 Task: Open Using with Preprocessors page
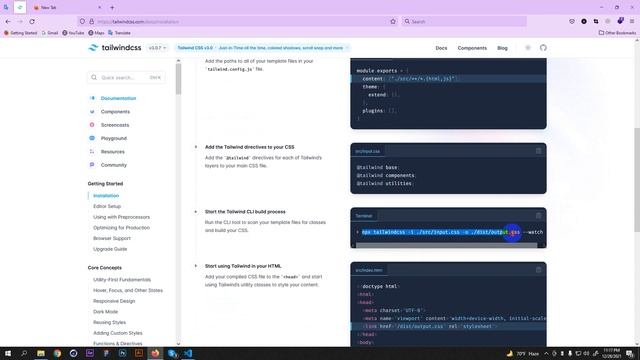[x=122, y=217]
